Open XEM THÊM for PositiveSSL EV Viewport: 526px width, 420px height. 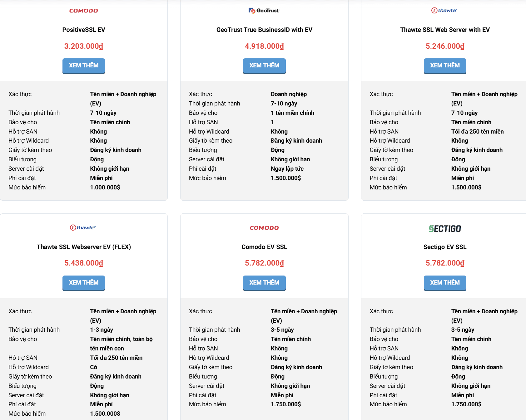coord(84,66)
